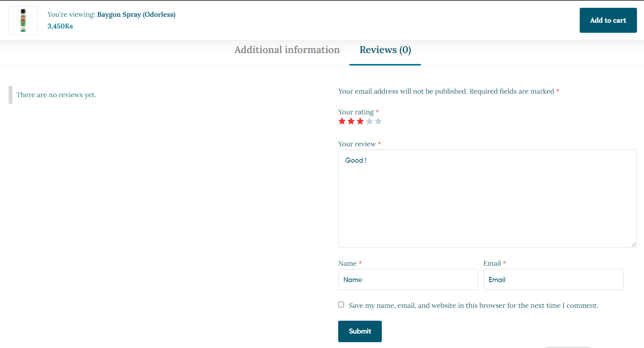Click 'Save my name, email, and website' label text

tap(473, 305)
